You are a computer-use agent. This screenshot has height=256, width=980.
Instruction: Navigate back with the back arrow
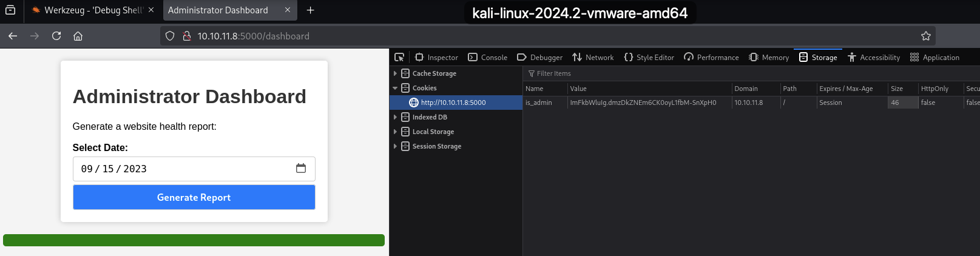[x=13, y=36]
